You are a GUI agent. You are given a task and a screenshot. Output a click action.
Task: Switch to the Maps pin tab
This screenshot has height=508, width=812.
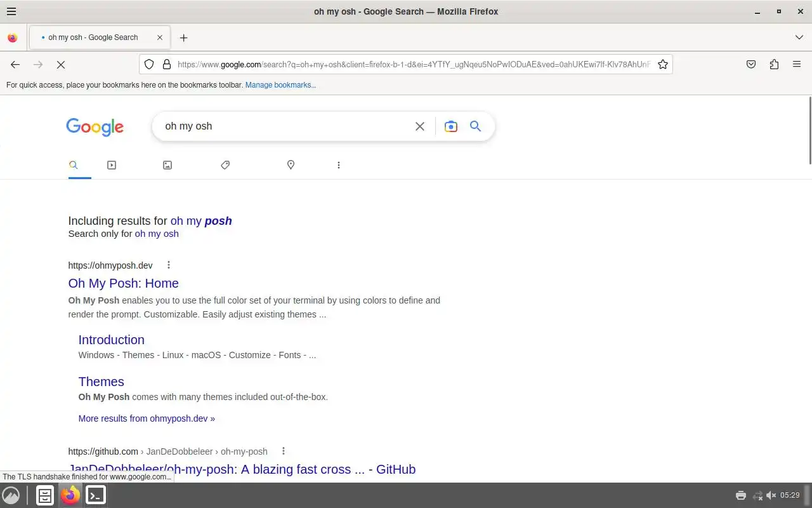[291, 165]
